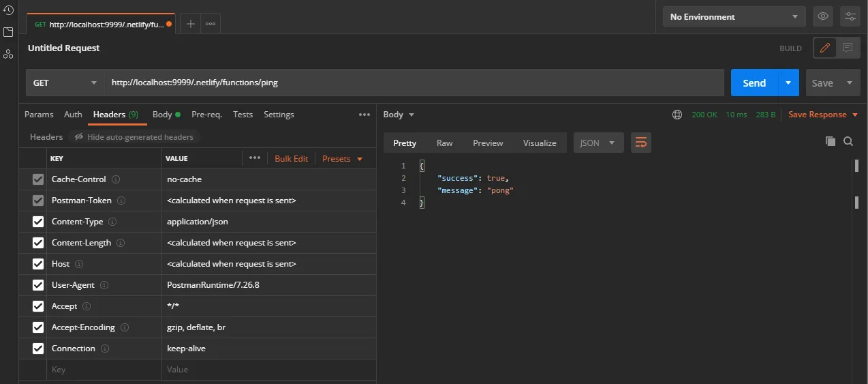Open the response Body dropdown

point(399,115)
